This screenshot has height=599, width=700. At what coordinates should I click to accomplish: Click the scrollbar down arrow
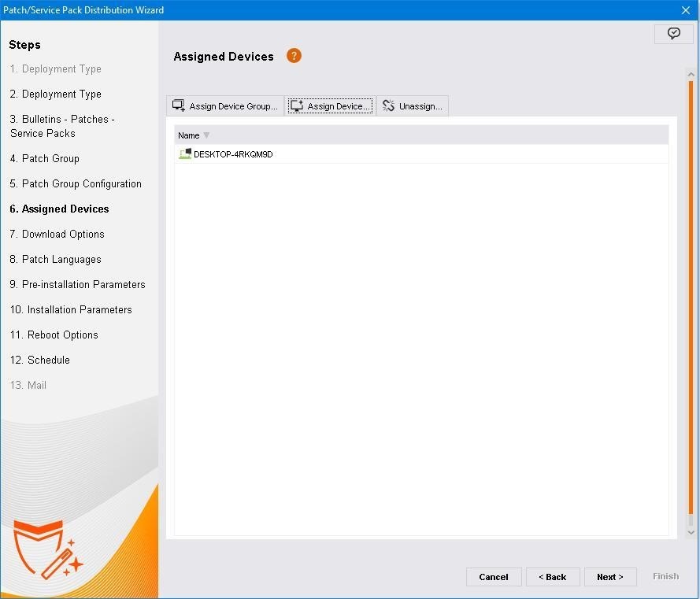click(x=691, y=533)
